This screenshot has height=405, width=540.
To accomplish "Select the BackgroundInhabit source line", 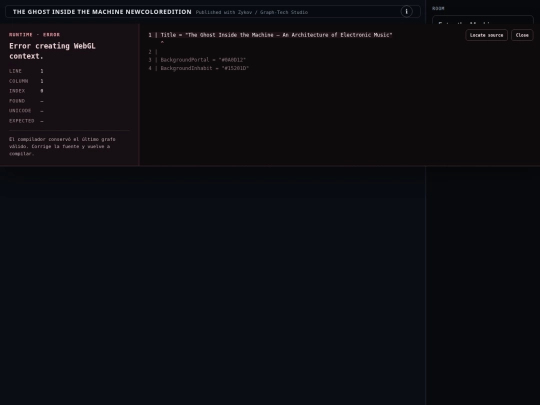I will tap(198, 68).
